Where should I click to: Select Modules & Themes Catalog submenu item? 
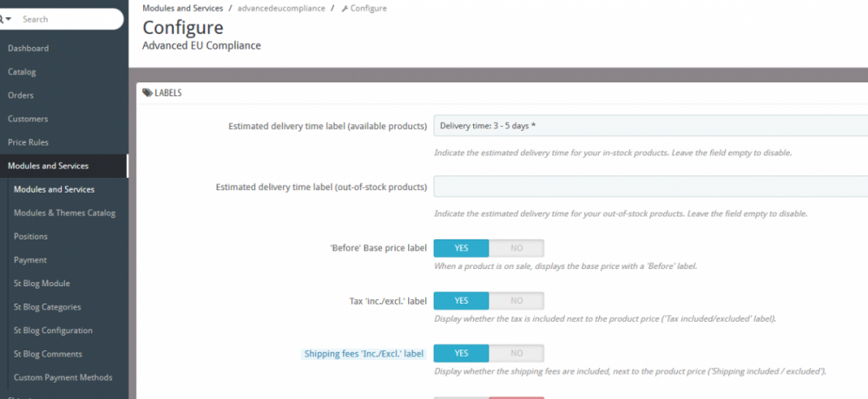point(64,213)
